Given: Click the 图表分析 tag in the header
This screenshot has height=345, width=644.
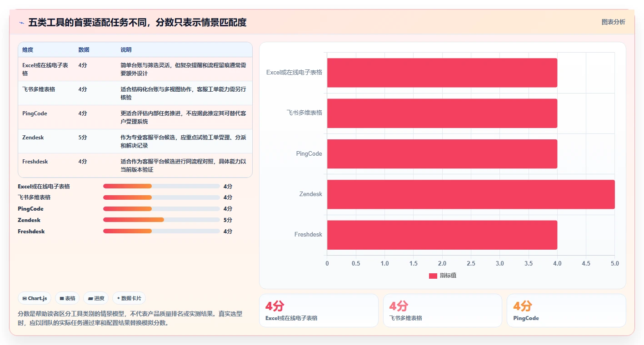Looking at the screenshot, I should coord(613,22).
